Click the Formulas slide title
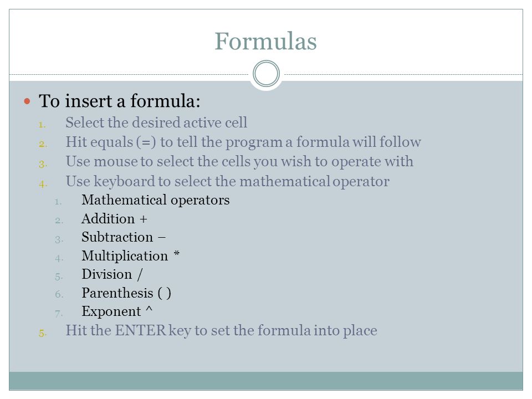Viewport: 532px width, 399px height. [265, 42]
